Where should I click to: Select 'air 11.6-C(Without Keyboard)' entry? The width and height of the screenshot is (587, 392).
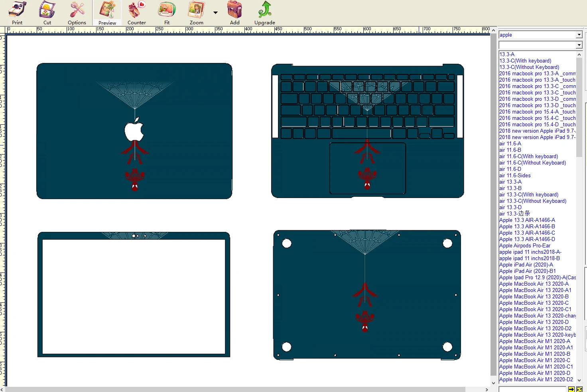[x=533, y=163]
